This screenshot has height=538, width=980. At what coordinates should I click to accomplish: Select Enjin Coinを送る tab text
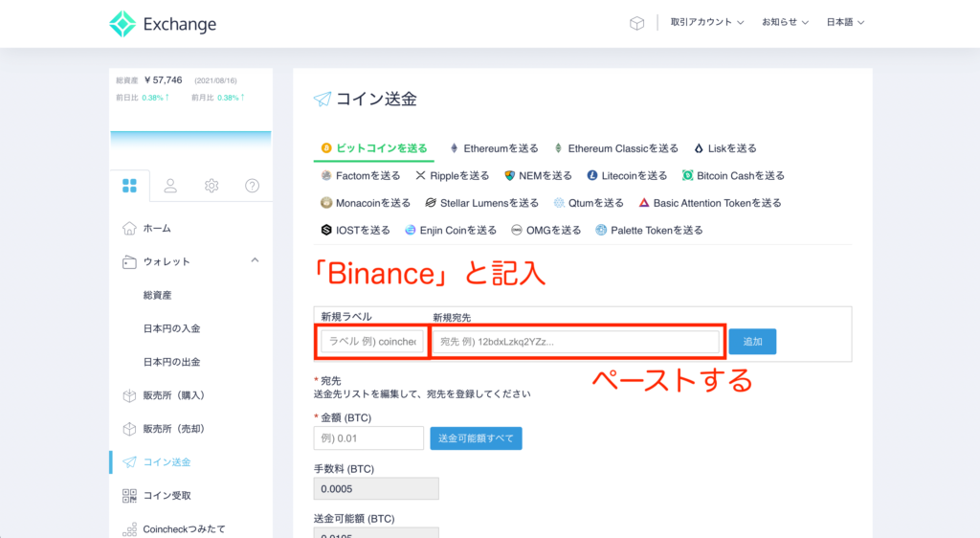pyautogui.click(x=458, y=231)
